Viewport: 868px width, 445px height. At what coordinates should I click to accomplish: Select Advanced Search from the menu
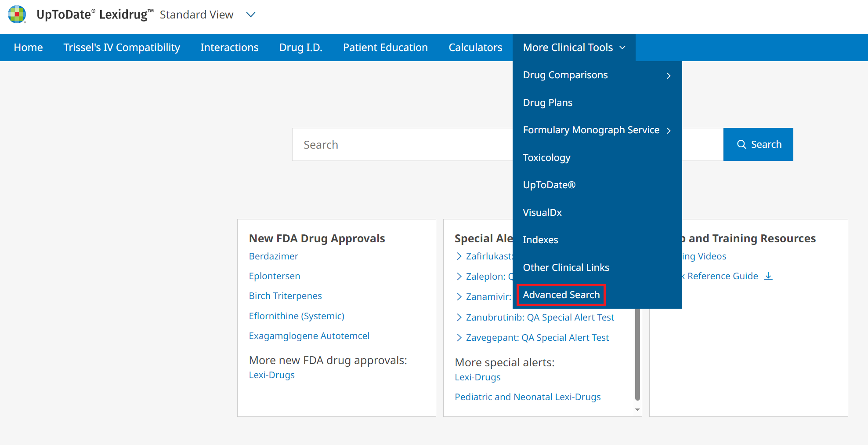[x=561, y=295]
